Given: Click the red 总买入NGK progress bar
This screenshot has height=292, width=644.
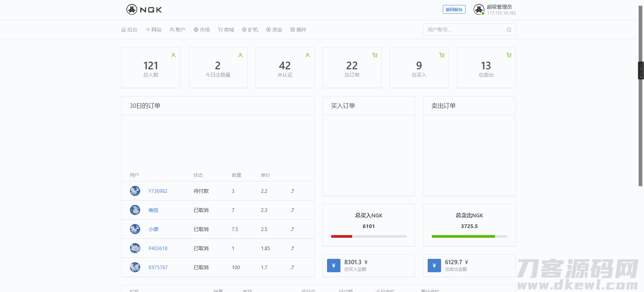Looking at the screenshot, I should tap(341, 236).
